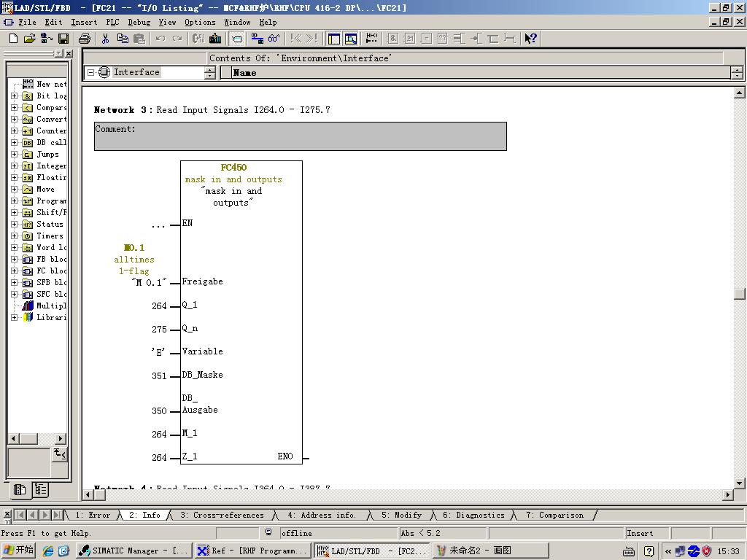Open the PLC menu
The width and height of the screenshot is (747, 560).
coord(112,22)
